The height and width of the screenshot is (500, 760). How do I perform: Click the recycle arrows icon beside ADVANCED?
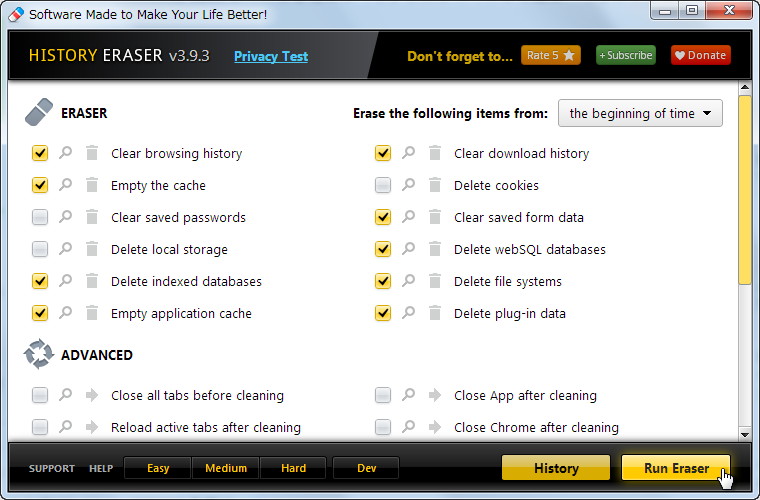pos(39,354)
